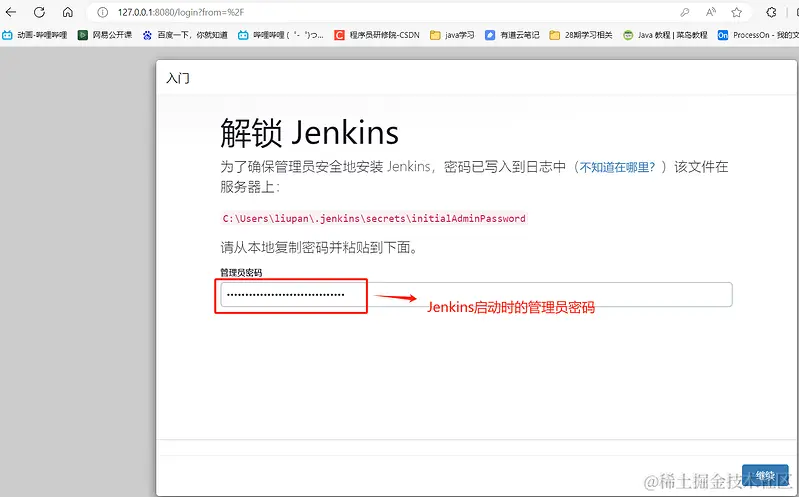
Task: Select the initialAdminPassword file path text
Action: tap(374, 219)
